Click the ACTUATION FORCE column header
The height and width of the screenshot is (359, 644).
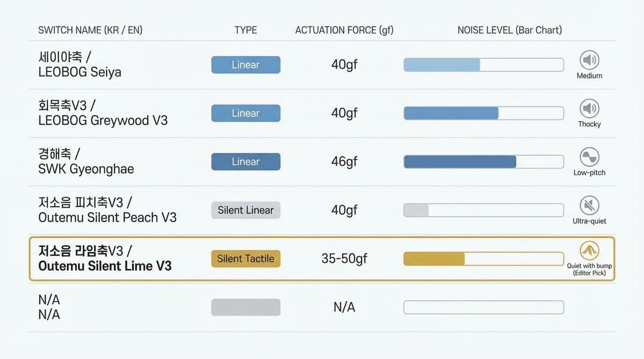tap(344, 30)
